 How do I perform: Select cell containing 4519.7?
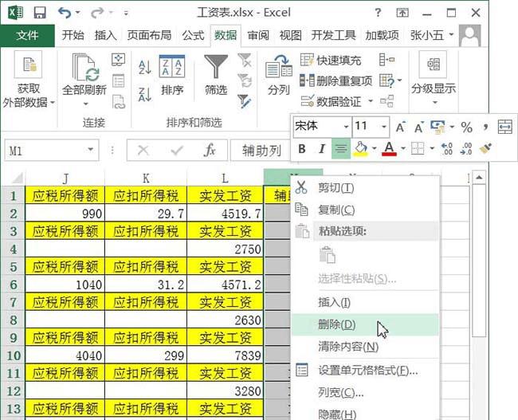[225, 213]
